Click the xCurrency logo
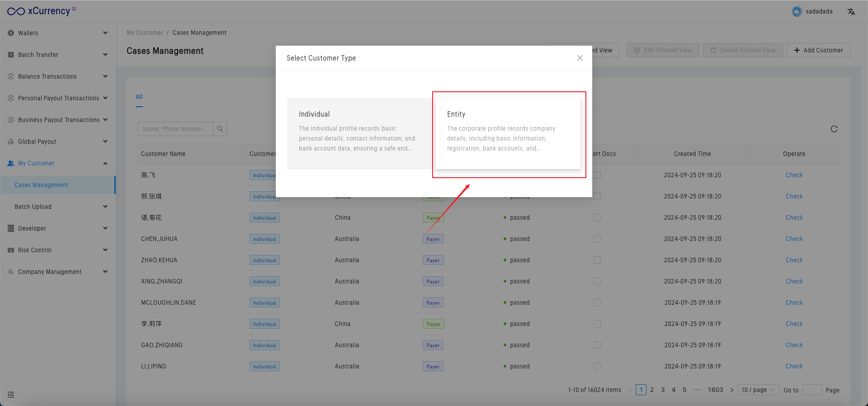Screen dimensions: 868x406 42,11
